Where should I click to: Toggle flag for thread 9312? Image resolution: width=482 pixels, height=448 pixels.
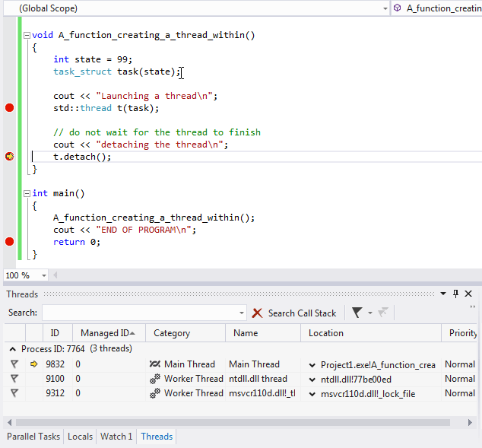point(14,393)
